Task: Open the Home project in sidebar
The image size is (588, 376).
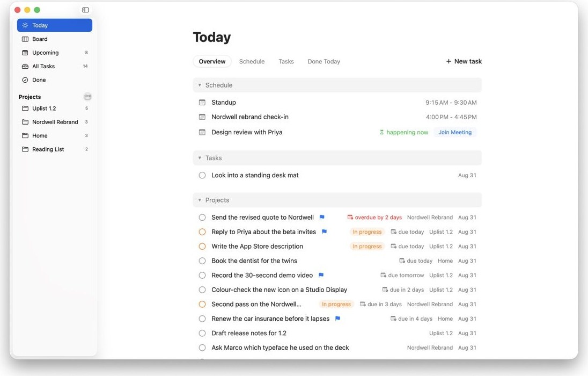Action: (x=55, y=135)
